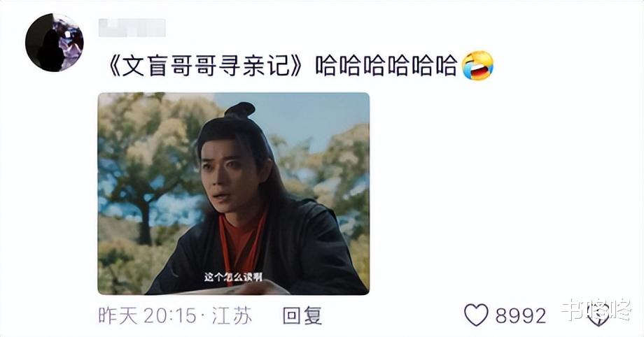The height and width of the screenshot is (337, 644).
Task: Click the 8992 like count
Action: click(521, 316)
